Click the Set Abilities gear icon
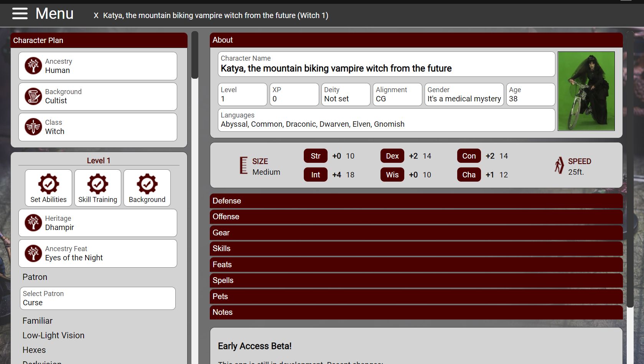This screenshot has width=644, height=364. tap(48, 184)
